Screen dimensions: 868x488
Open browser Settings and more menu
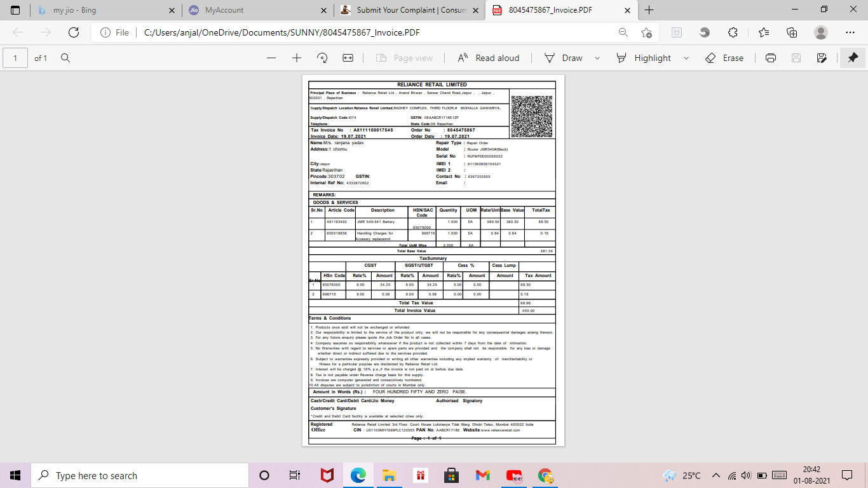pyautogui.click(x=850, y=32)
